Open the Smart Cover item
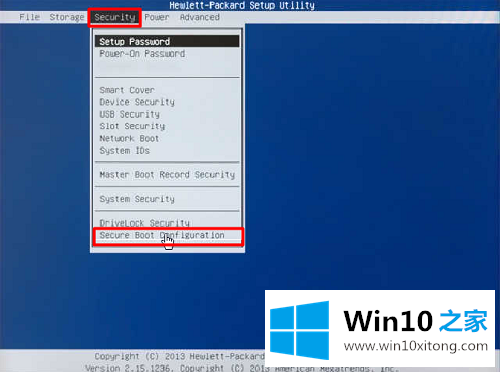The image size is (500, 372). [x=127, y=90]
